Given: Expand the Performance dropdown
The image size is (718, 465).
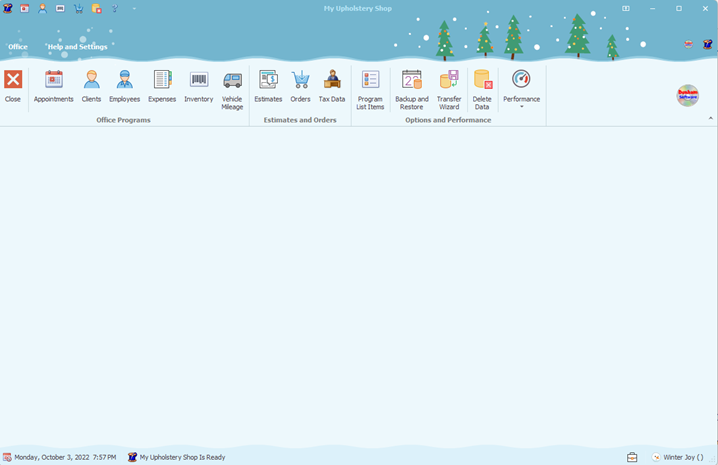Looking at the screenshot, I should coord(521,88).
